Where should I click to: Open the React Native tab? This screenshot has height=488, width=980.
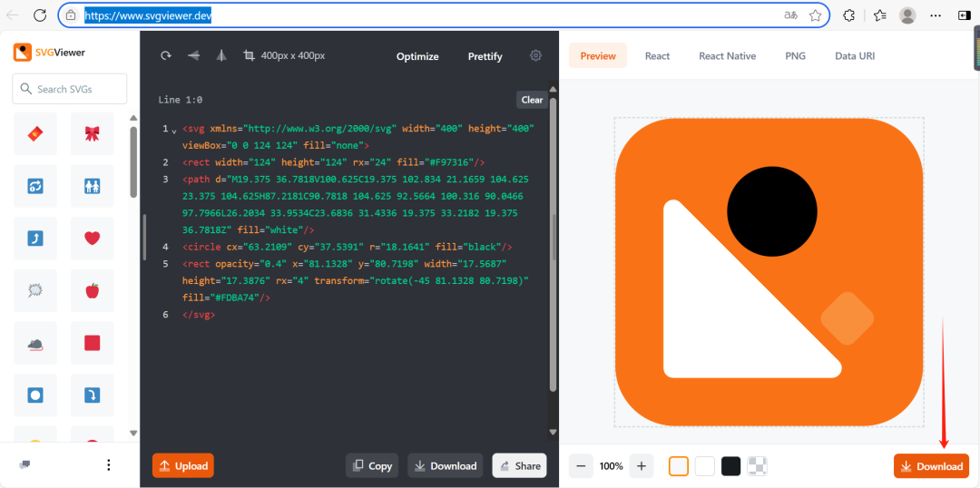(x=728, y=55)
